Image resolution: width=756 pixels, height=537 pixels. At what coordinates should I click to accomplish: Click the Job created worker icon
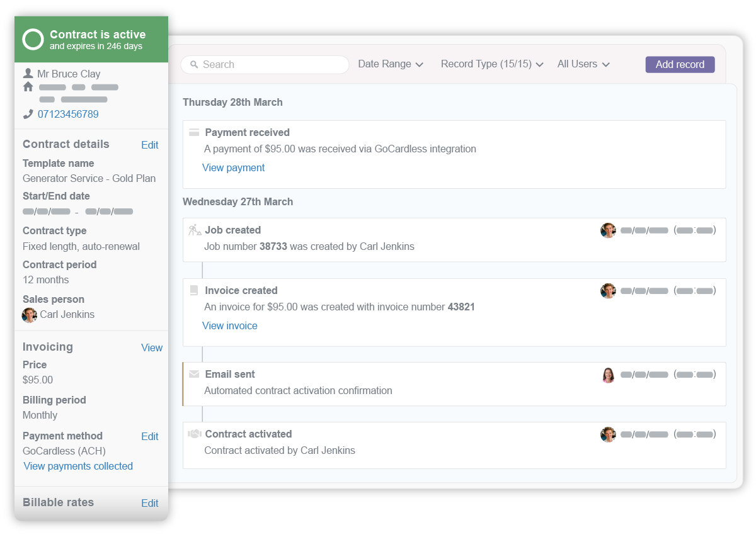pyautogui.click(x=195, y=230)
